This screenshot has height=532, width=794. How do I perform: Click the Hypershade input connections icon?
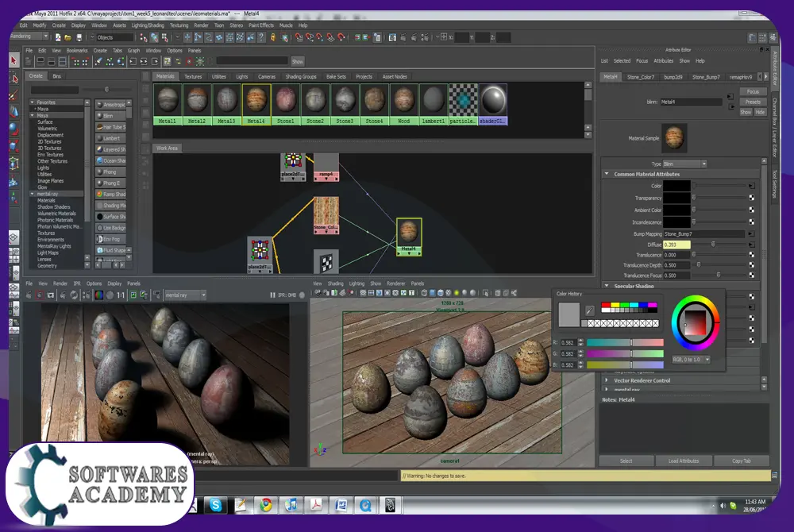[133, 62]
